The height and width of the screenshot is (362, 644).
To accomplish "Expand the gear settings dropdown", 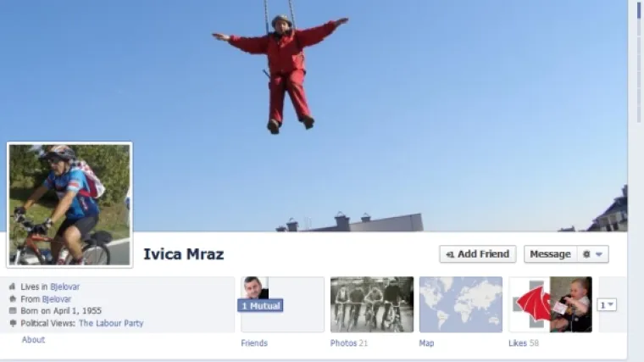I will click(x=591, y=254).
